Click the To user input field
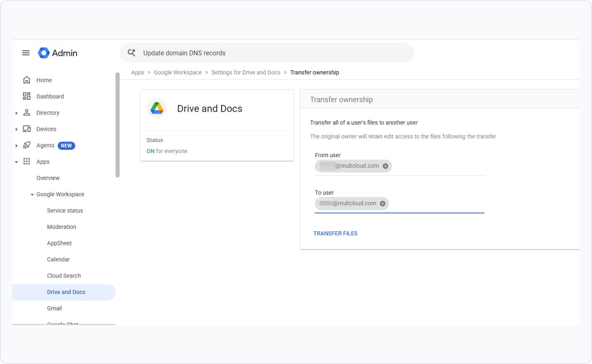Screen dimensions: 592x364 (400, 204)
